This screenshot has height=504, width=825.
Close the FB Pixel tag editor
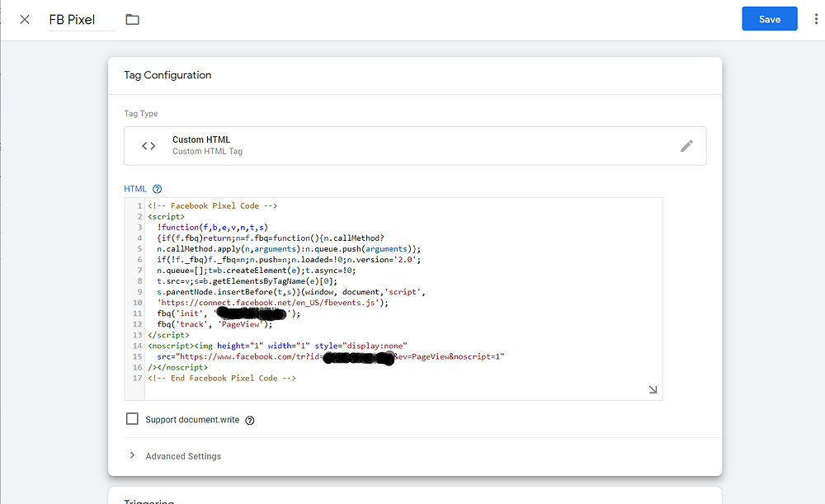point(25,20)
